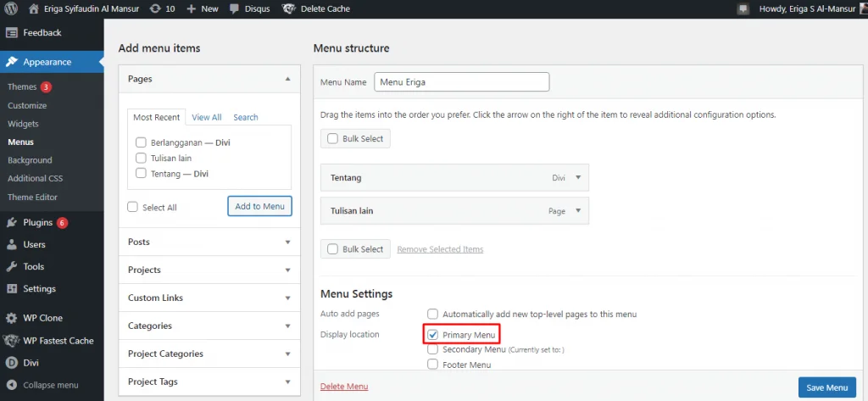Check the Secondary Menu display location
Viewport: 868px width, 401px height.
tap(432, 349)
